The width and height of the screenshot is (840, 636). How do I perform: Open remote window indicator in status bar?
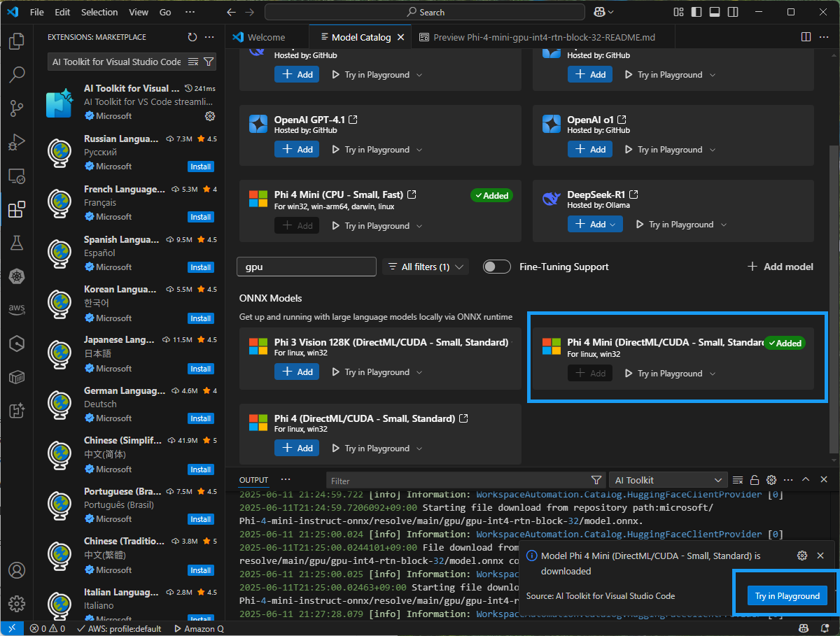pyautogui.click(x=12, y=628)
